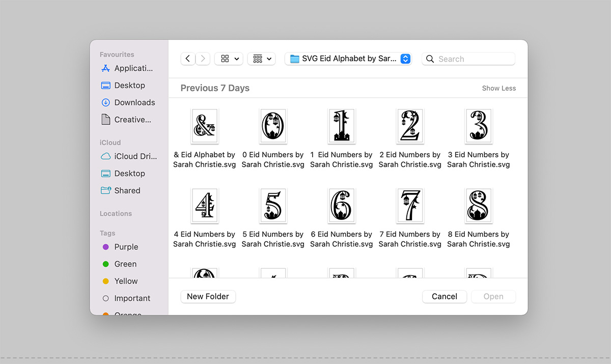Click the New Folder button

tap(208, 296)
